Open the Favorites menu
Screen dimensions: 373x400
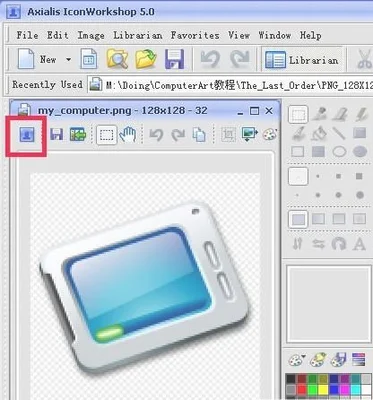pos(195,35)
